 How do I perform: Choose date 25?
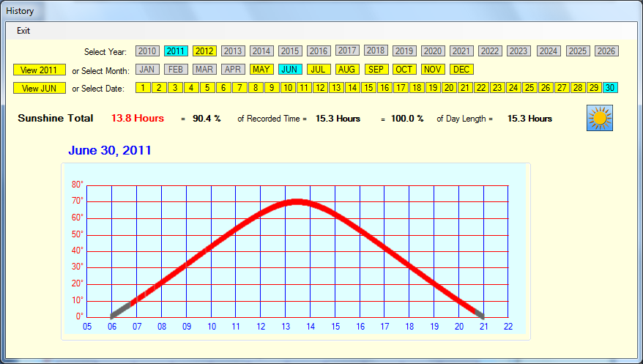[x=529, y=88]
